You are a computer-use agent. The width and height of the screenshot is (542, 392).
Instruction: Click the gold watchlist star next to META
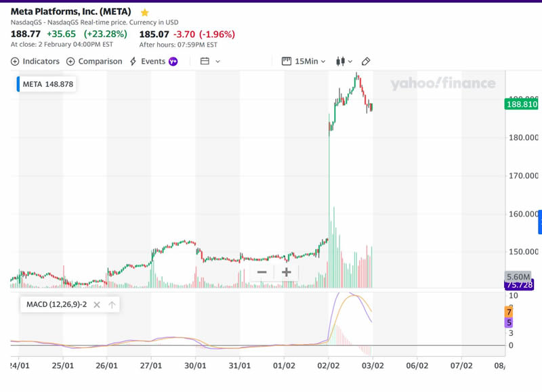pyautogui.click(x=144, y=12)
